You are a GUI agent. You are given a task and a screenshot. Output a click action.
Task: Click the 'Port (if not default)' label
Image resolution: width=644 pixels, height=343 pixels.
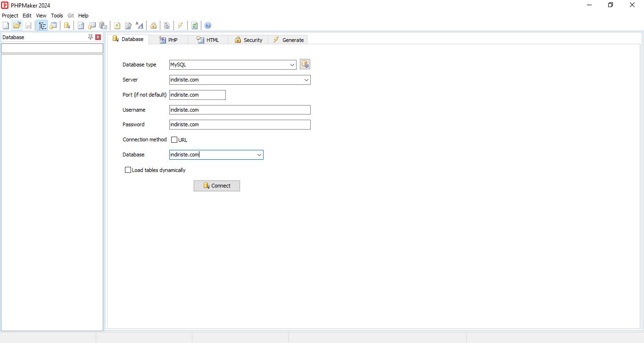coord(145,95)
